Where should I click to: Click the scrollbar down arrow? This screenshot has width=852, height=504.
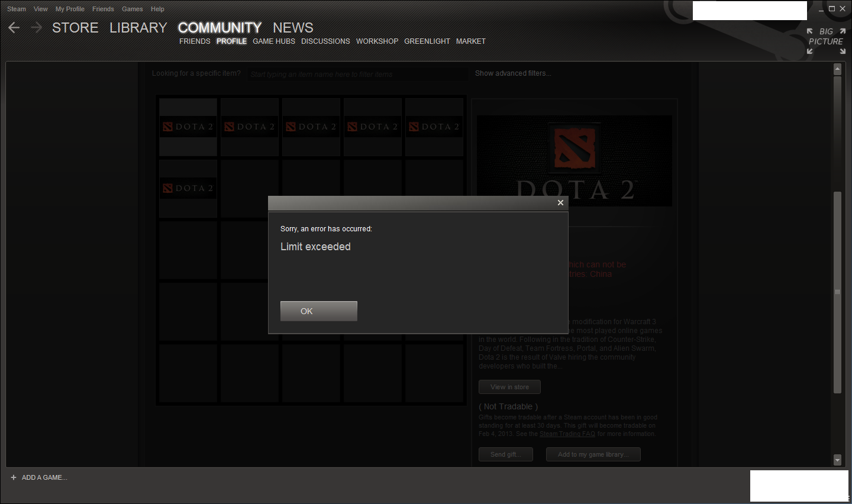click(x=837, y=460)
